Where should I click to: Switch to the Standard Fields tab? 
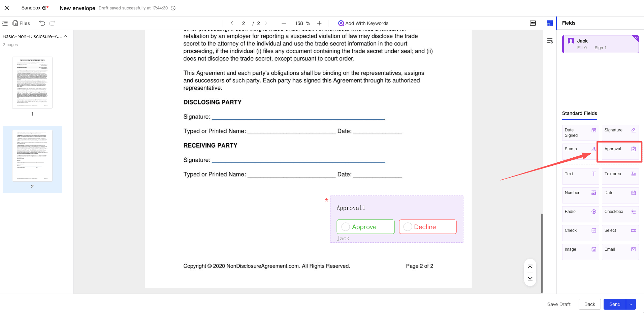(x=579, y=113)
